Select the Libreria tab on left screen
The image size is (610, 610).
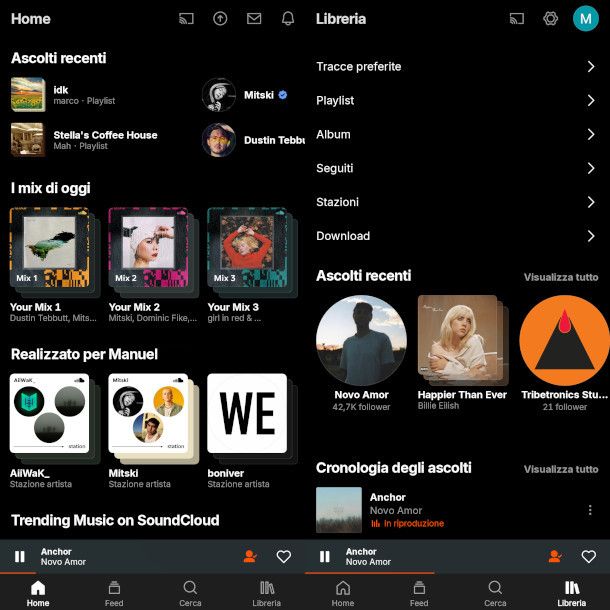(x=266, y=594)
